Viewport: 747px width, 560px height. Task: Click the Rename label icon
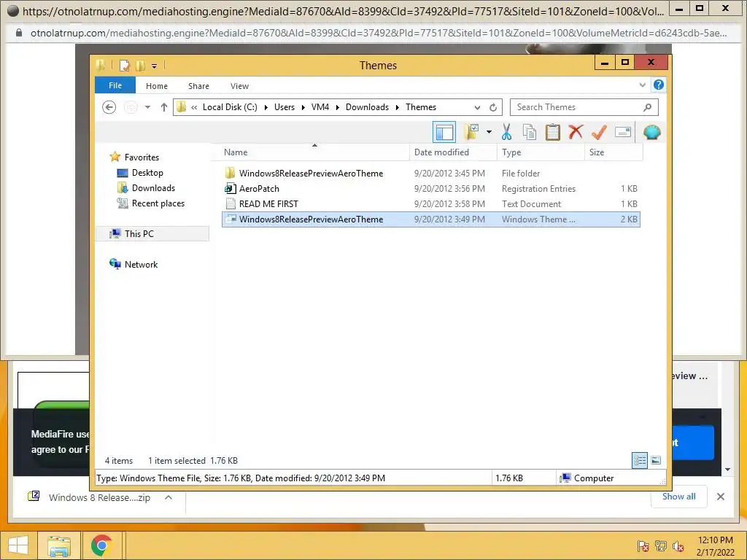click(623, 132)
